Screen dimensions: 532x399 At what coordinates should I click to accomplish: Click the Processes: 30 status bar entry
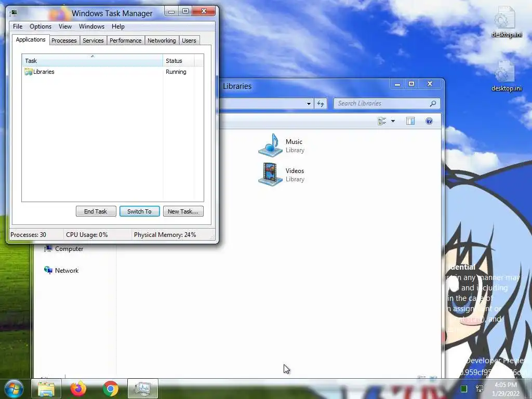pyautogui.click(x=29, y=235)
